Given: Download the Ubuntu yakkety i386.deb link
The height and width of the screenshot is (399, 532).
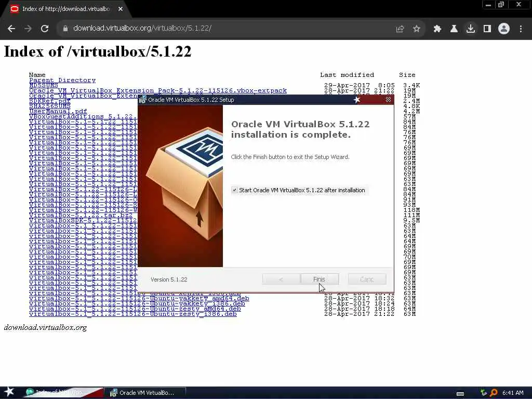Looking at the screenshot, I should point(137,303).
